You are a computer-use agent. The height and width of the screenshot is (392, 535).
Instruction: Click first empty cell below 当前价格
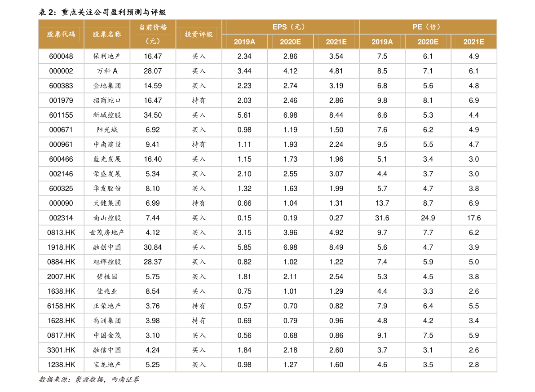153,56
